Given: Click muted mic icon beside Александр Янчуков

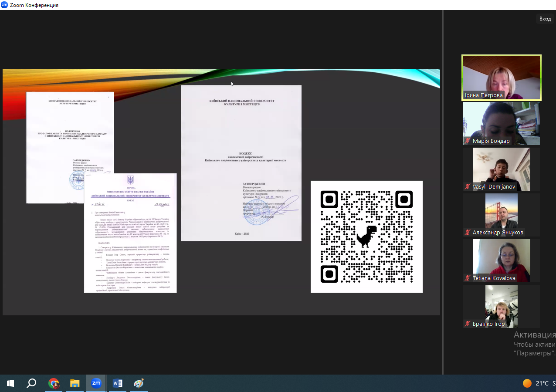Looking at the screenshot, I should click(x=468, y=233).
